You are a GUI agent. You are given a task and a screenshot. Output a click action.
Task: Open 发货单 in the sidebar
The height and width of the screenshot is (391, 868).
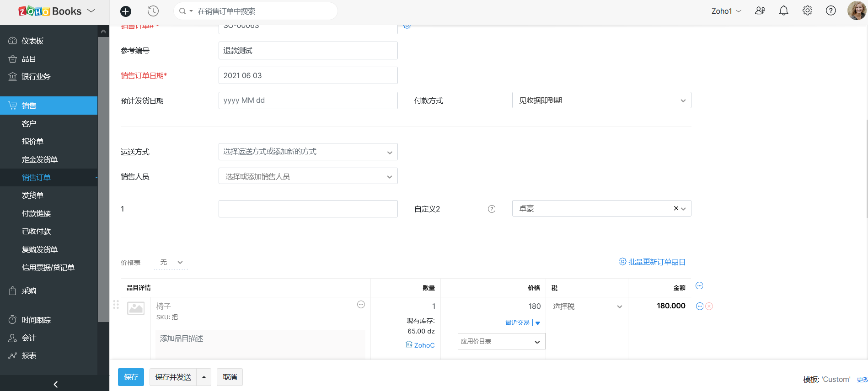(33, 195)
